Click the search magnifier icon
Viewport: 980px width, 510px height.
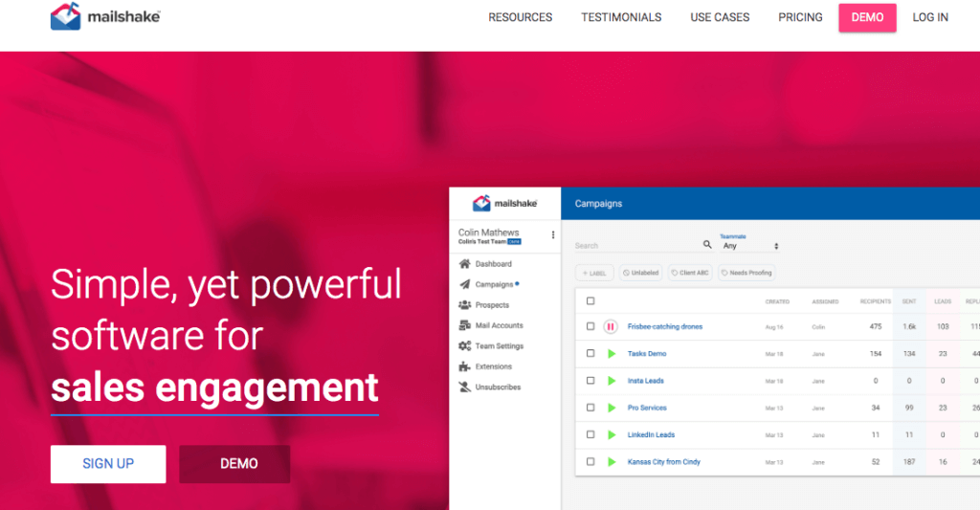click(x=707, y=244)
